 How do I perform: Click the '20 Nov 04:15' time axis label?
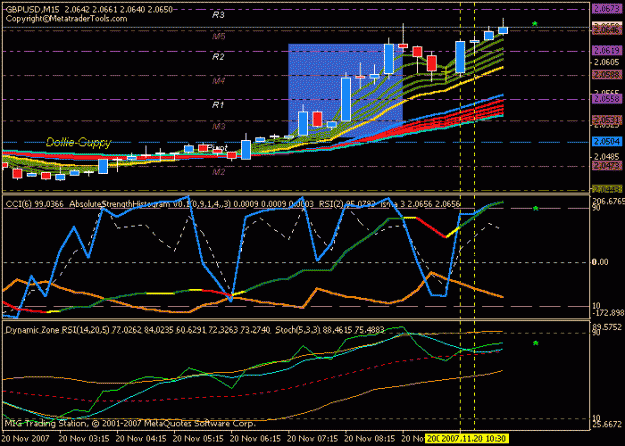(x=142, y=439)
